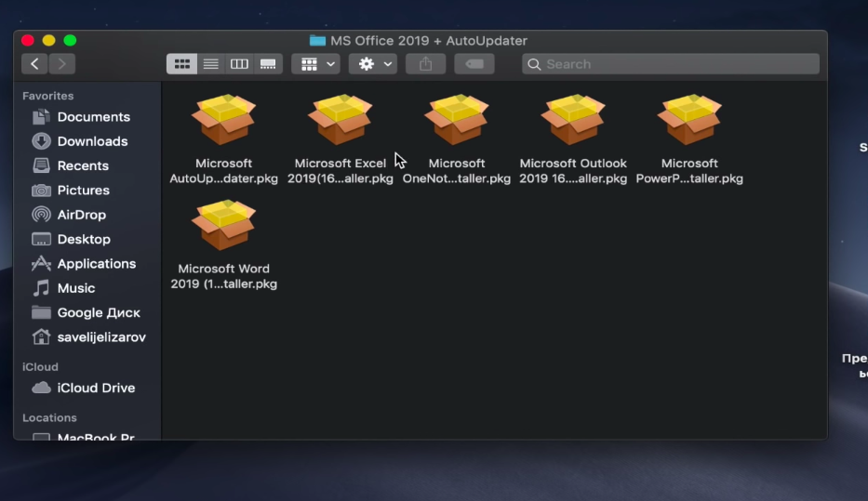Screen dimensions: 868x501
Task: Click the Downloads arrow sidebar icon
Action: pyautogui.click(x=41, y=141)
